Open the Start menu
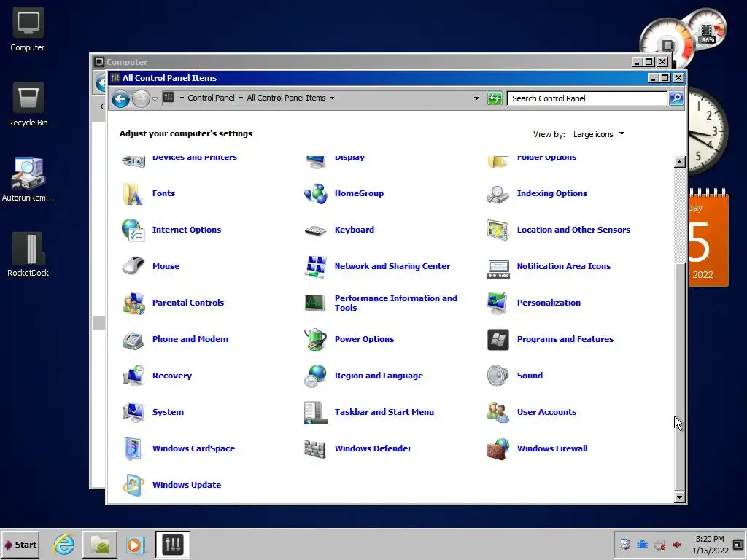Image resolution: width=747 pixels, height=560 pixels. tap(20, 545)
